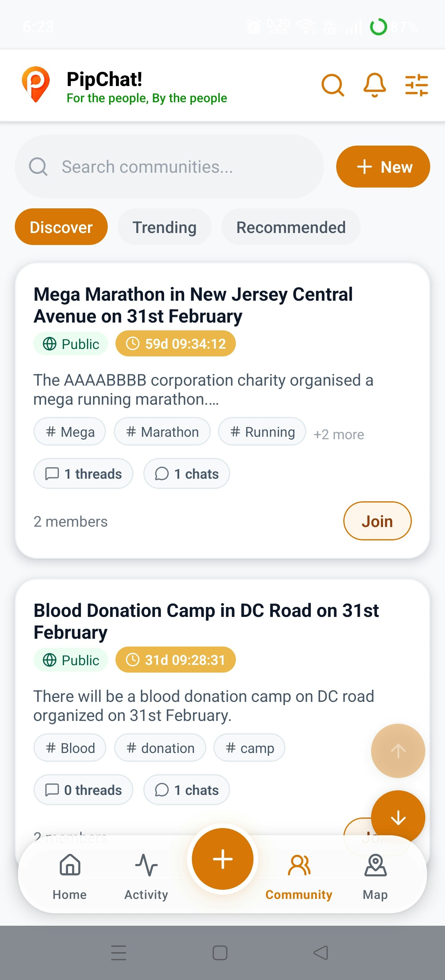445x980 pixels.
Task: Open notifications bell
Action: pyautogui.click(x=374, y=85)
